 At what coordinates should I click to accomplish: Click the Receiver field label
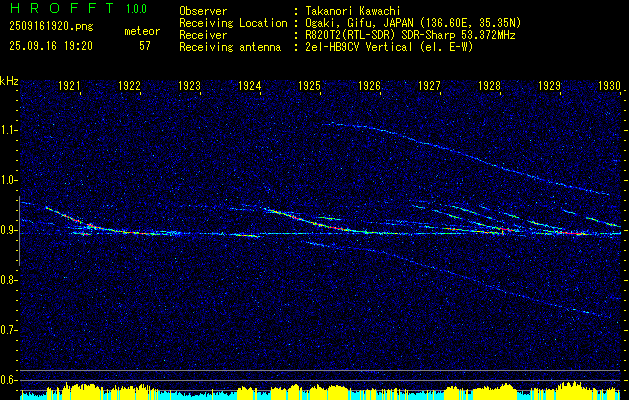pos(203,35)
